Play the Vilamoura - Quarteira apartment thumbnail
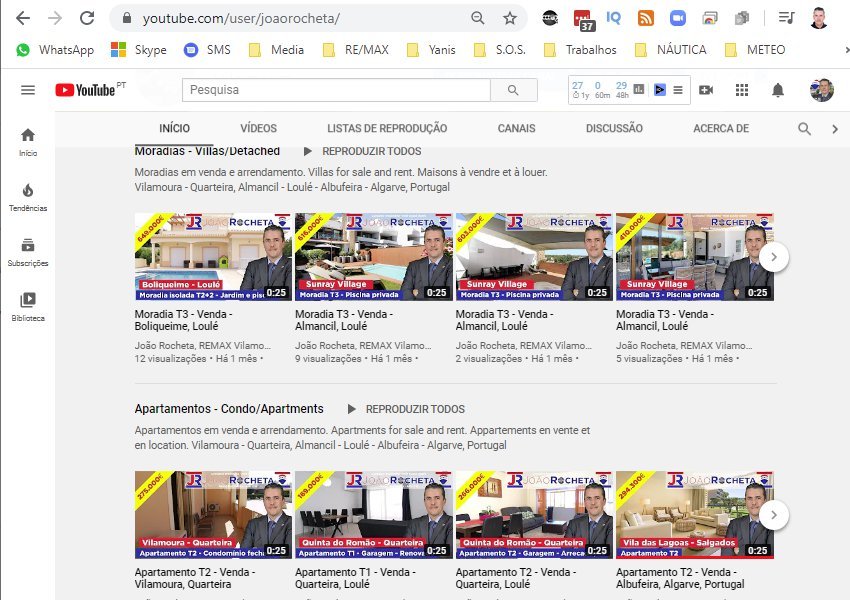 213,515
